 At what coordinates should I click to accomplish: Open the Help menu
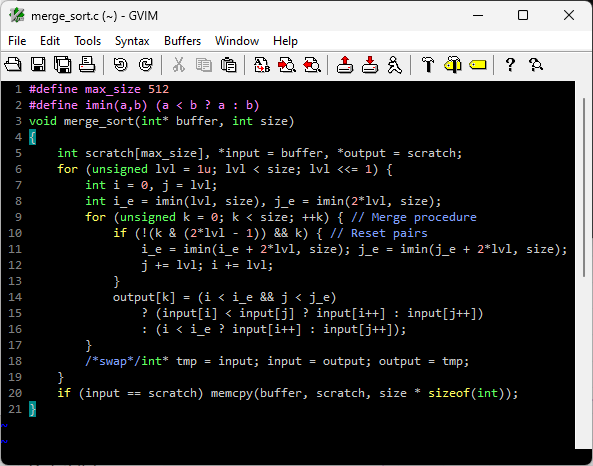tap(285, 41)
